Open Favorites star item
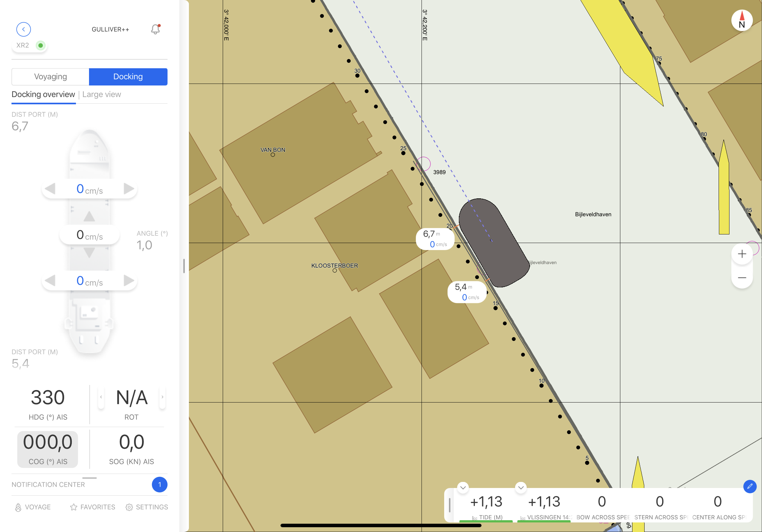The width and height of the screenshot is (762, 532). click(x=93, y=507)
